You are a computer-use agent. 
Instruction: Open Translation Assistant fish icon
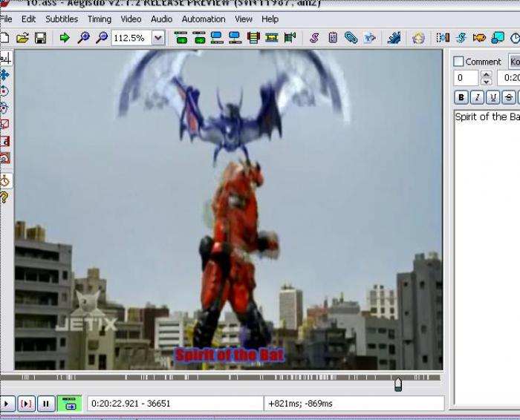[x=479, y=38]
